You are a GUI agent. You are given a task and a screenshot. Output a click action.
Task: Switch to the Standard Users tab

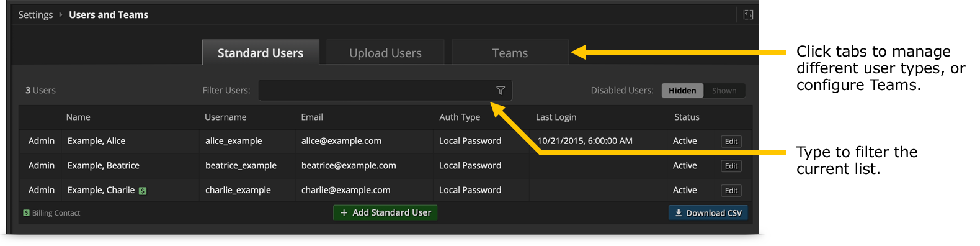261,53
